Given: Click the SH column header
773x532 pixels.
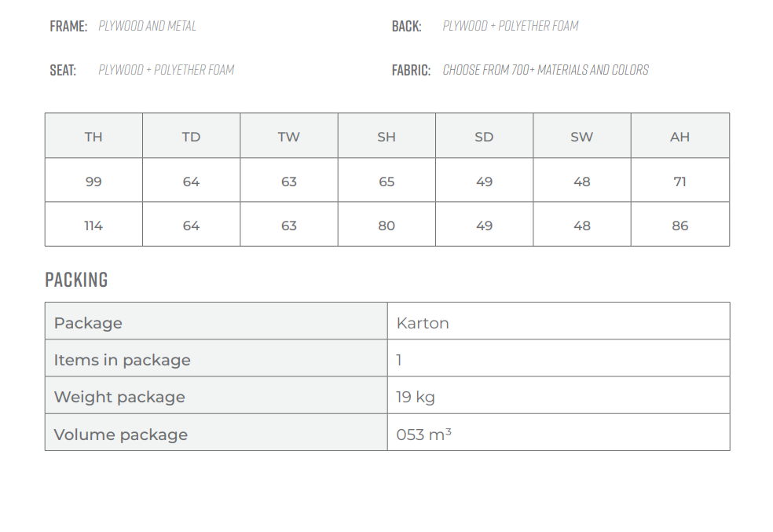Looking at the screenshot, I should [x=386, y=136].
